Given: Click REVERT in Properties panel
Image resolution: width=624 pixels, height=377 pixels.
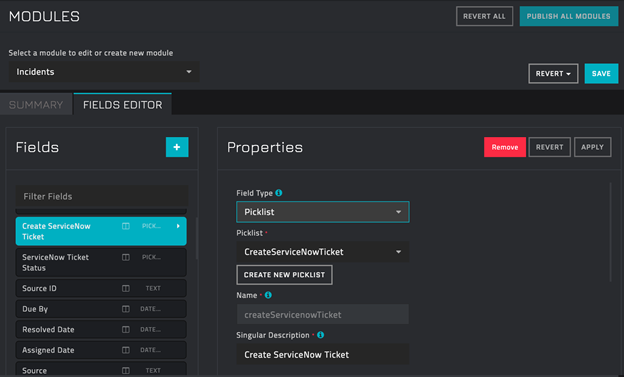Looking at the screenshot, I should tap(550, 147).
